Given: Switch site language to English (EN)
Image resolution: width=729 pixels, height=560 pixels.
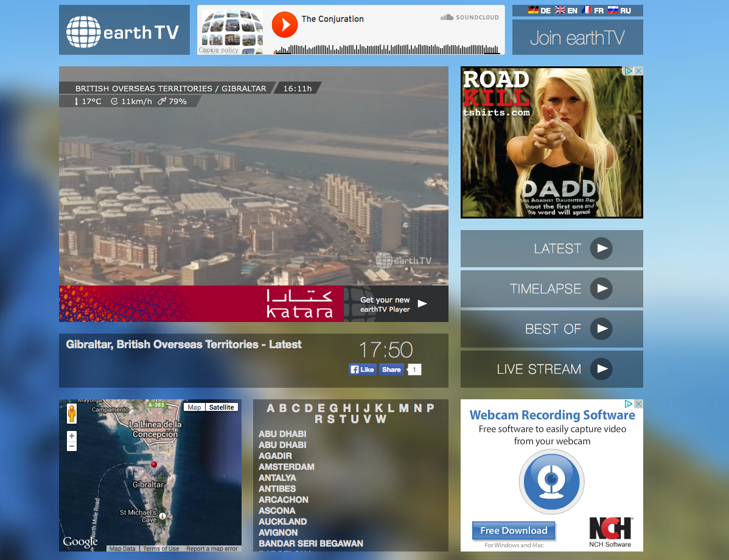Looking at the screenshot, I should pos(567,10).
